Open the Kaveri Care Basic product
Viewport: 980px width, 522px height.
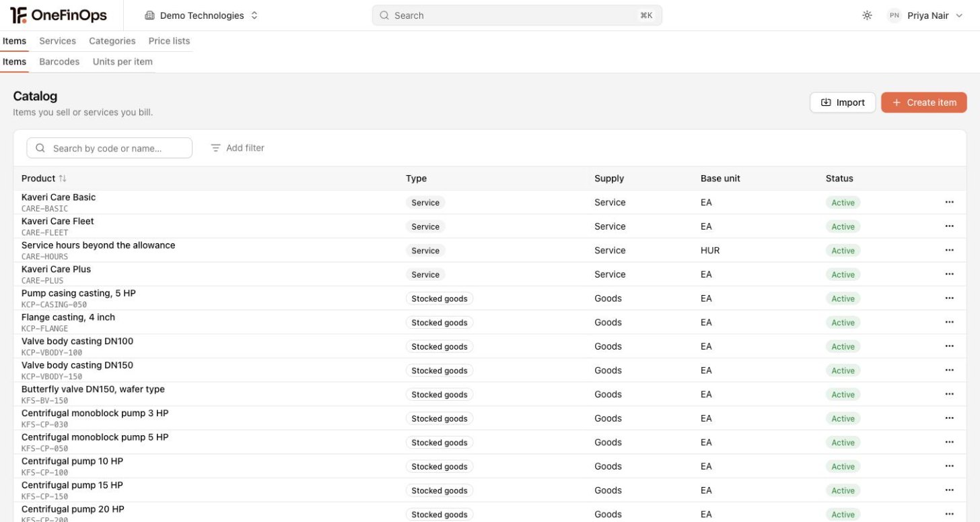pos(59,197)
